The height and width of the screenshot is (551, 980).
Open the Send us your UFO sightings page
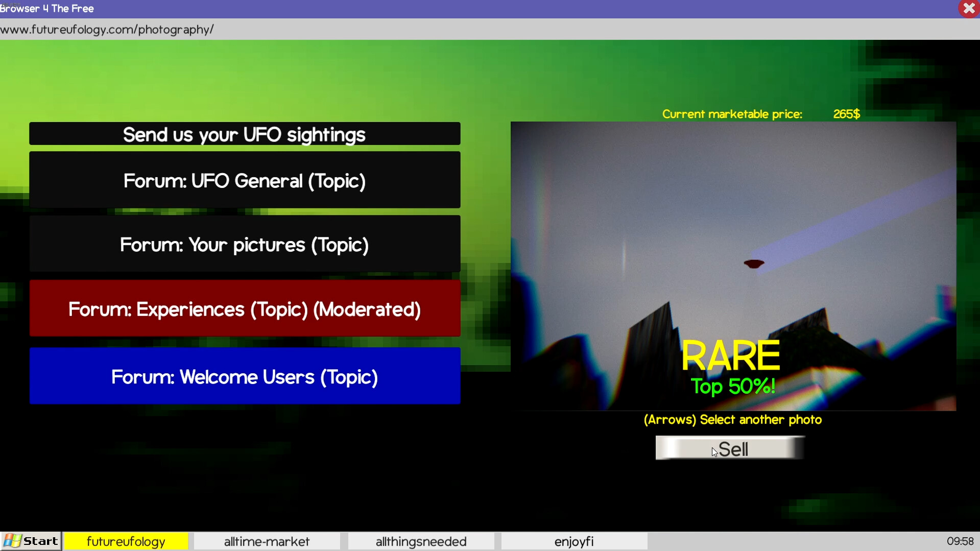click(x=244, y=134)
